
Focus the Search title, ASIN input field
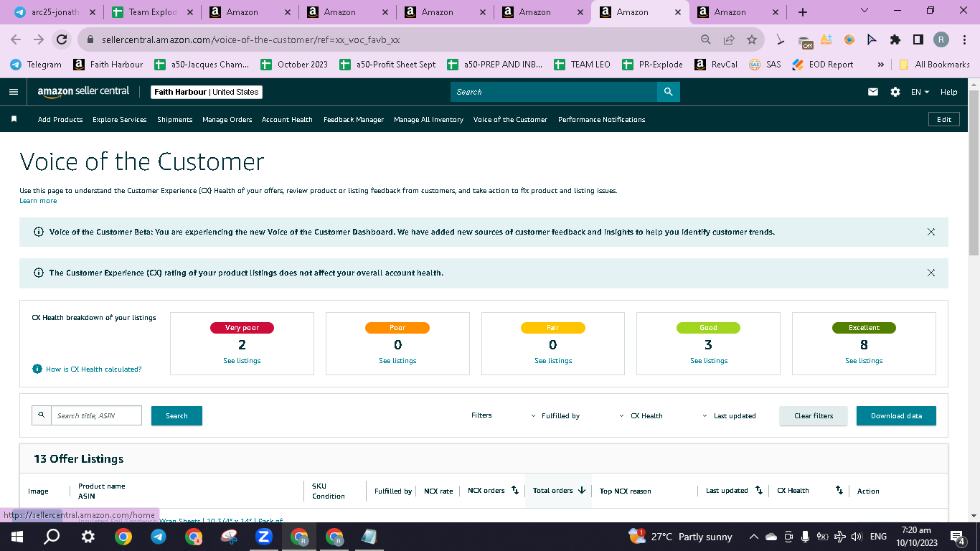(96, 415)
